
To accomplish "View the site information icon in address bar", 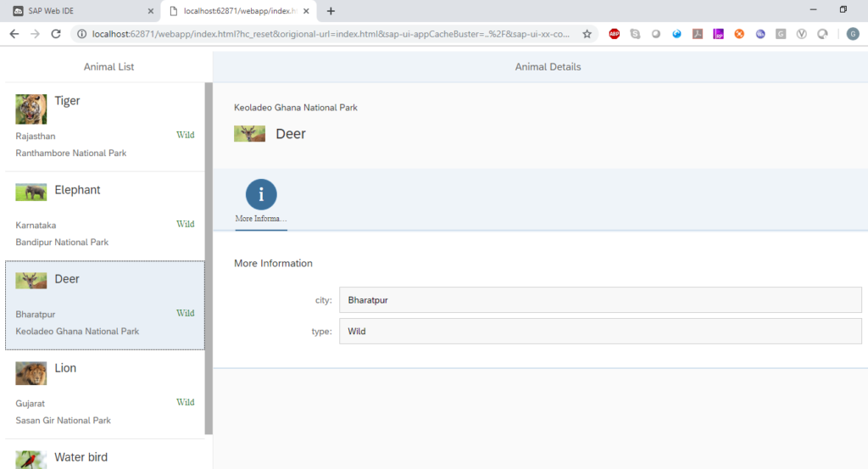I will pos(82,34).
